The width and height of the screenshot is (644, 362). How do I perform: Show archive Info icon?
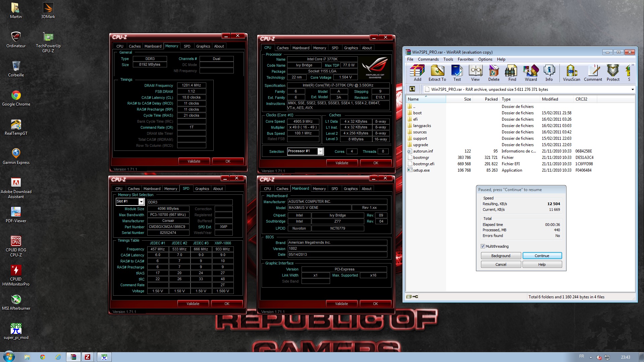(549, 73)
